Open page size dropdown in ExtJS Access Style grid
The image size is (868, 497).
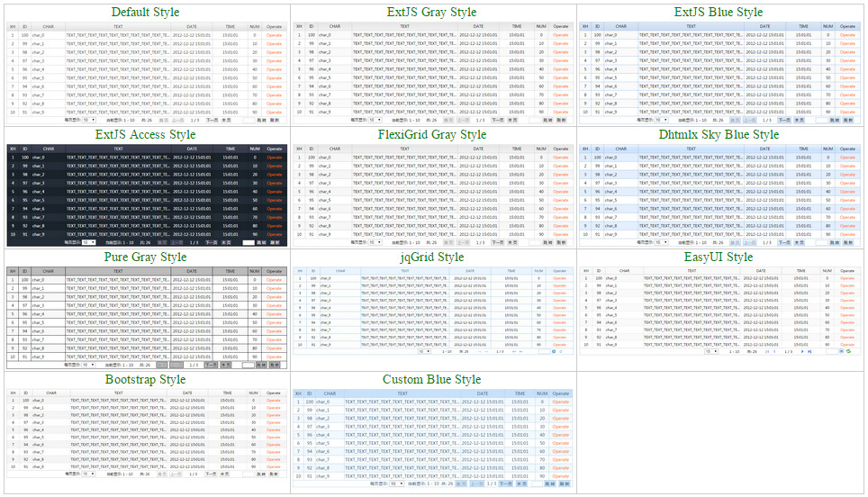pyautogui.click(x=89, y=242)
